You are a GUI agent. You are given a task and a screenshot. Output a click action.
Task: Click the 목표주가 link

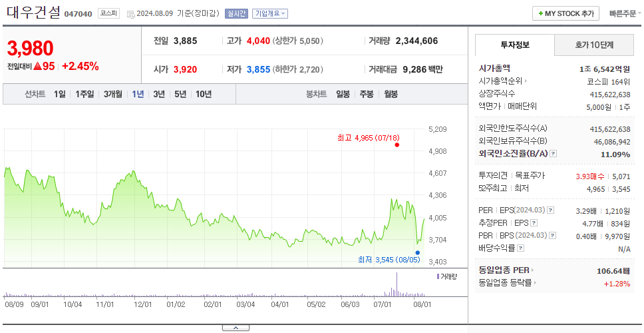coord(530,176)
